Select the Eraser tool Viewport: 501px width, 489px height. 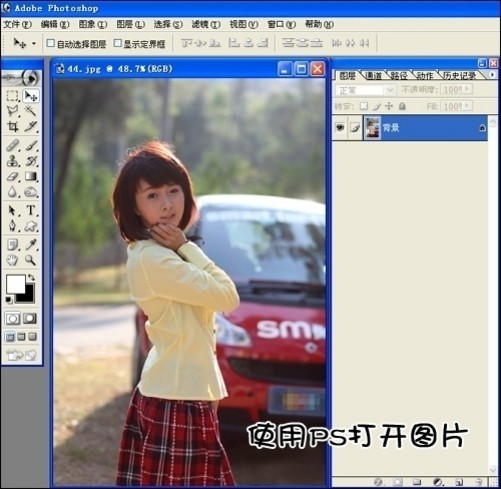(x=13, y=176)
